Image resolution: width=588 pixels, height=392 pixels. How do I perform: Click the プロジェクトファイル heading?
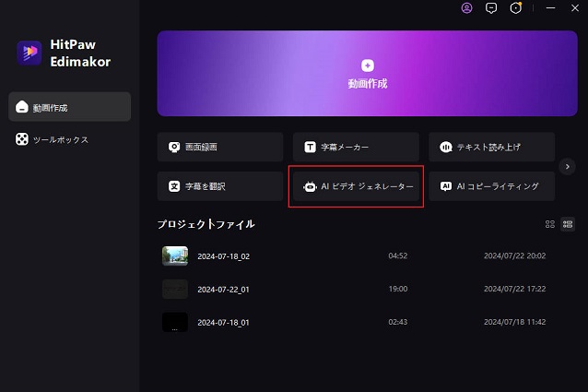coord(206,224)
